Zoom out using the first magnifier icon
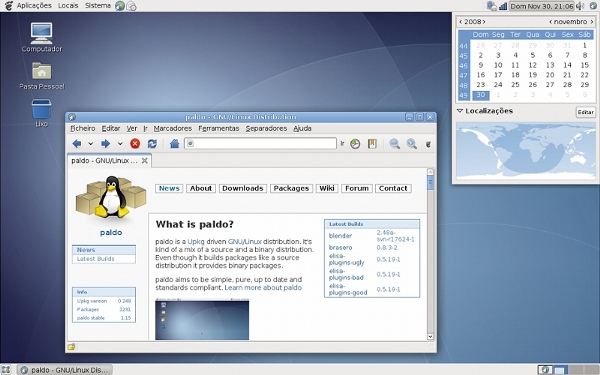 pos(395,143)
